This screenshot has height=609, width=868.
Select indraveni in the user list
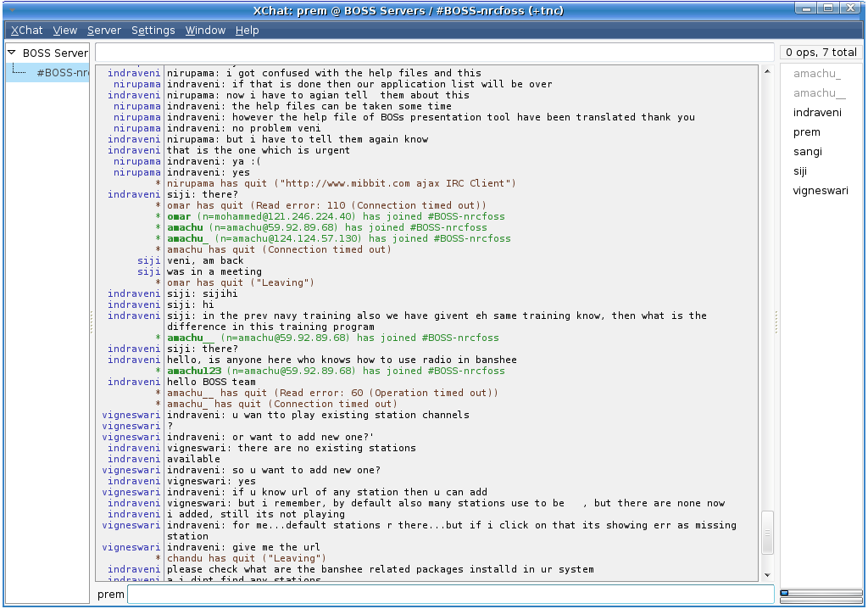point(818,112)
